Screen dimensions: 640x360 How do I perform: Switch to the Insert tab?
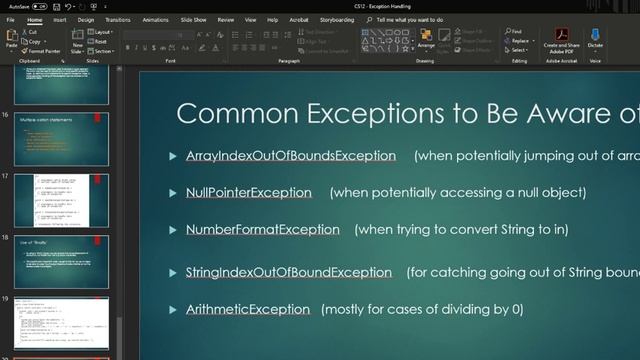pos(60,20)
